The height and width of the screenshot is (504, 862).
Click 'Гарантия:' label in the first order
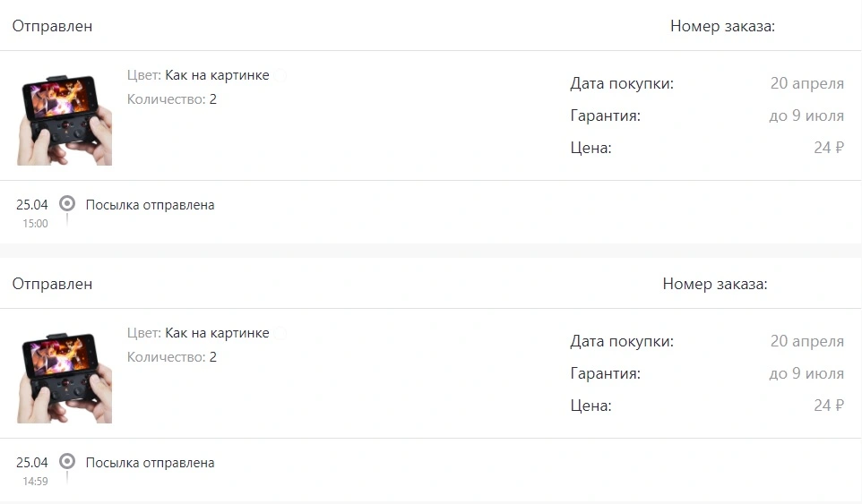coord(605,115)
